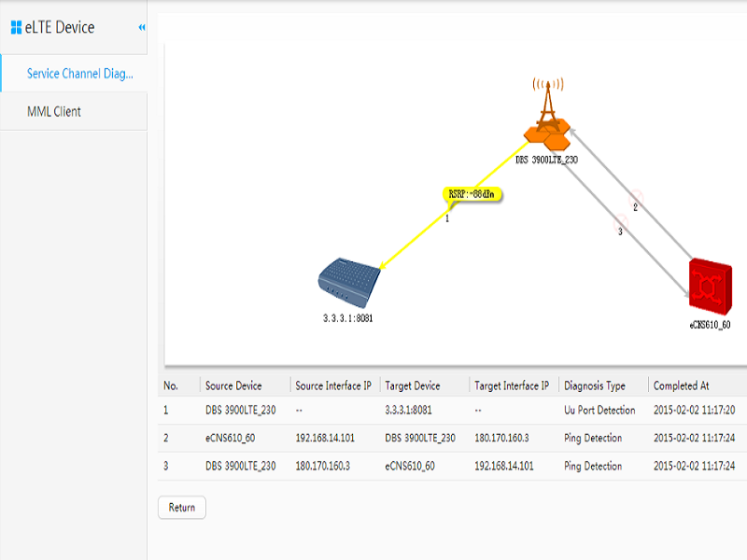The image size is (747, 560).
Task: Click the failure mark on link 3
Action: pyautogui.click(x=620, y=221)
